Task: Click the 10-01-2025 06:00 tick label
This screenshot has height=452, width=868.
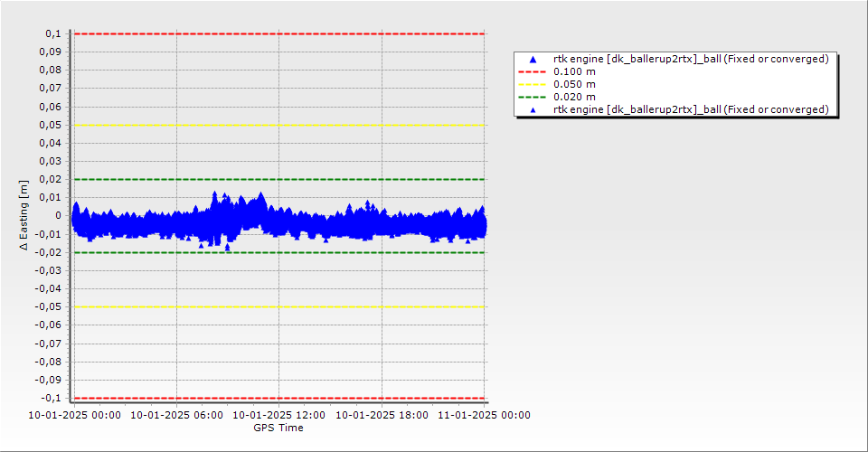Action: click(176, 416)
